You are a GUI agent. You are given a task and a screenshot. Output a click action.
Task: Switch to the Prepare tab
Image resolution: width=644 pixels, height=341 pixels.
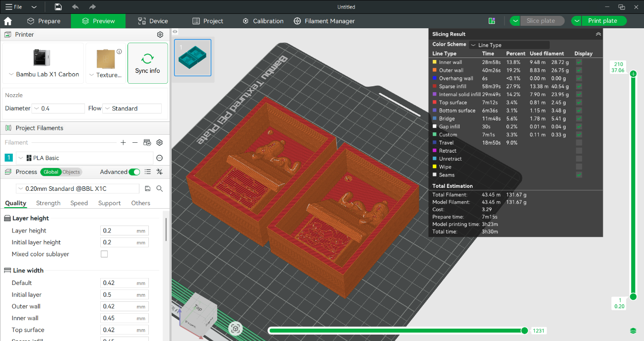coord(44,21)
